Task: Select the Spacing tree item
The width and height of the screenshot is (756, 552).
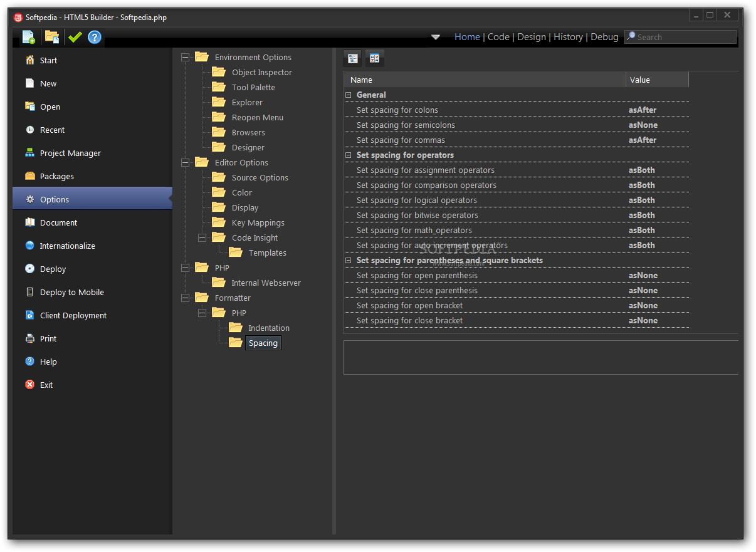Action: [263, 343]
